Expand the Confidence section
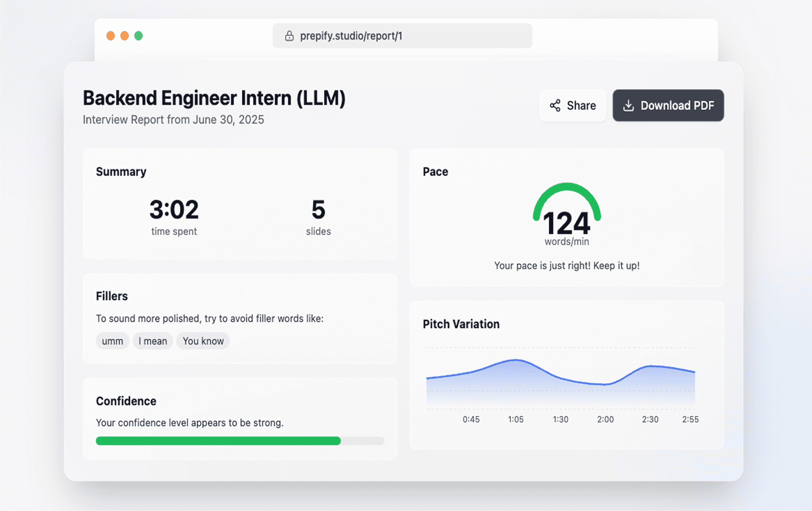The image size is (812, 511). 126,401
